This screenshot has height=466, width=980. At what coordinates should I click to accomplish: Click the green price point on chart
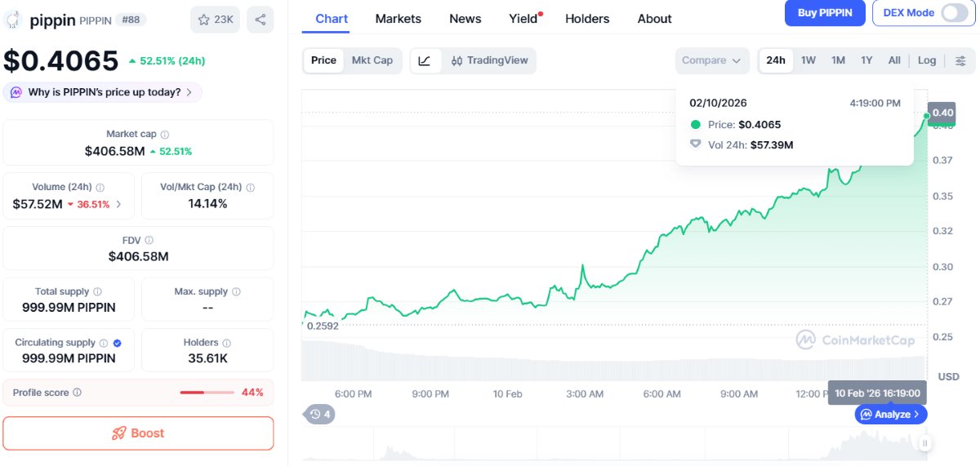pyautogui.click(x=927, y=116)
